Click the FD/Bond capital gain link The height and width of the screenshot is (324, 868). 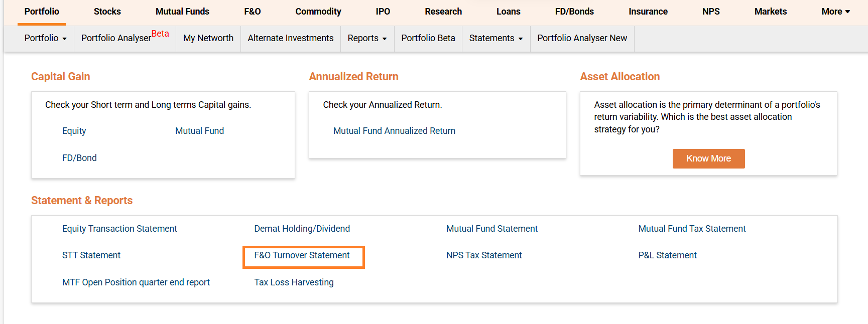(x=79, y=158)
